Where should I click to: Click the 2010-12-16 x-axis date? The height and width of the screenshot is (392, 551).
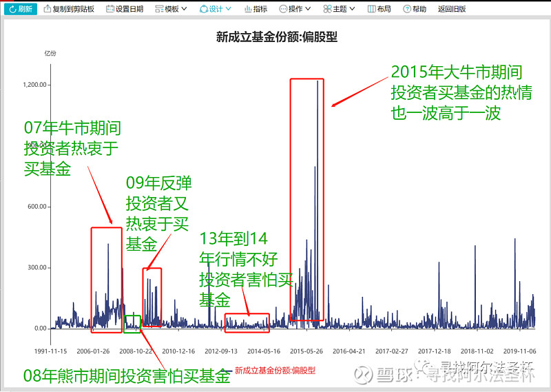(178, 351)
